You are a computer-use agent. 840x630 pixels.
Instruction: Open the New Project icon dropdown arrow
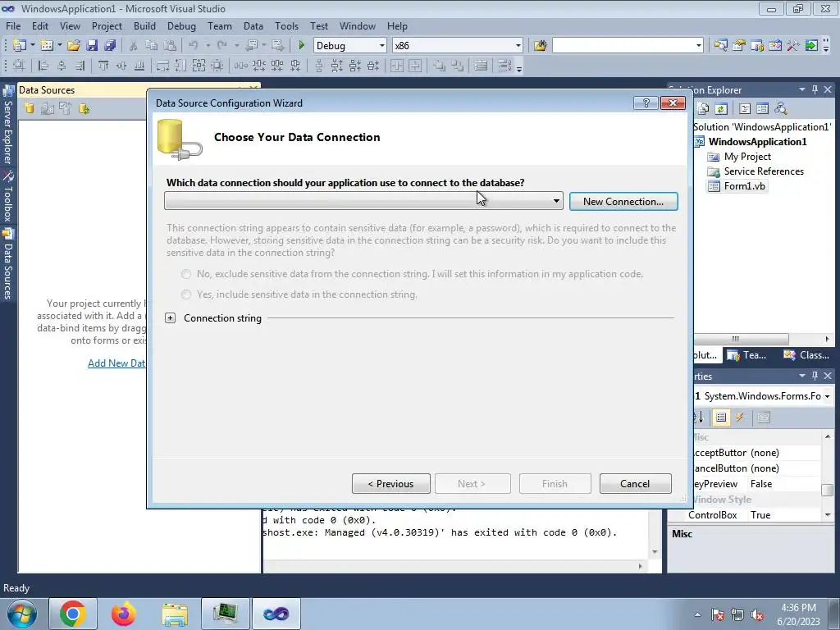coord(32,46)
